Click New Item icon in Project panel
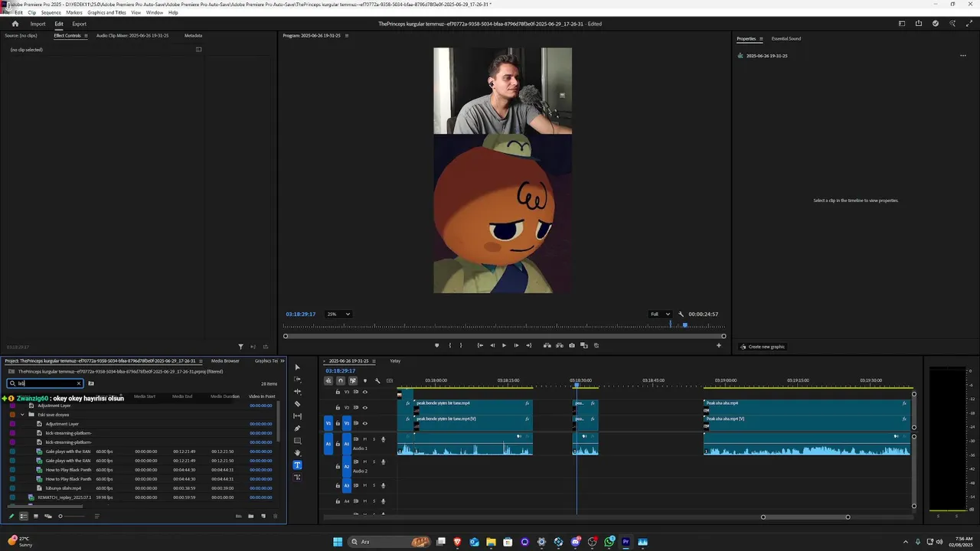980x551 pixels. [x=263, y=517]
